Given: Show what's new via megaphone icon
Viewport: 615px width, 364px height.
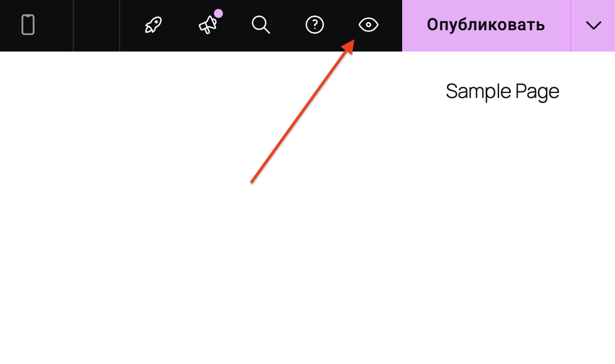Looking at the screenshot, I should click(x=208, y=25).
